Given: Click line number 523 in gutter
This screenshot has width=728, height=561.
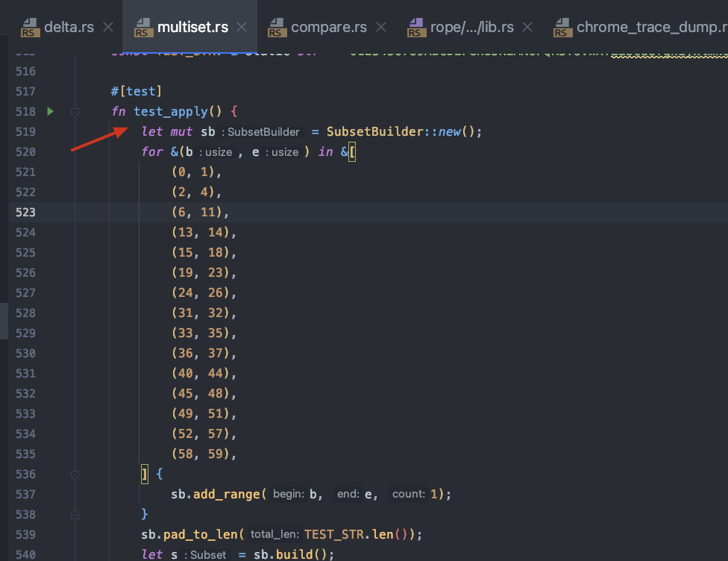Looking at the screenshot, I should pos(25,212).
